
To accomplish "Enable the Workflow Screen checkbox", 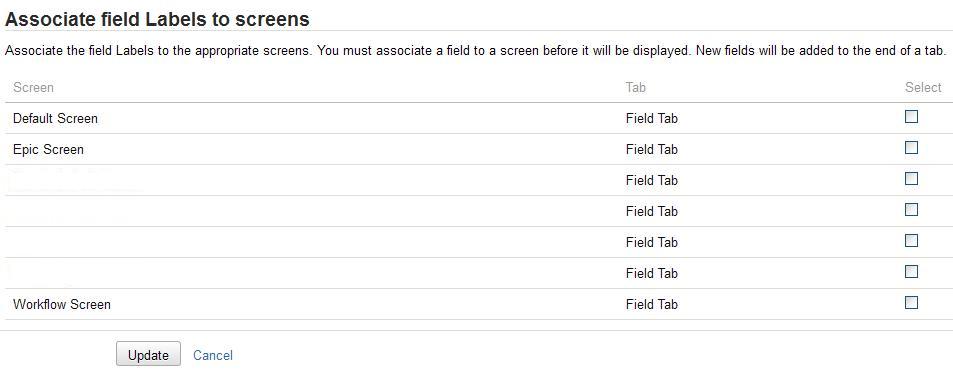I will 911,303.
